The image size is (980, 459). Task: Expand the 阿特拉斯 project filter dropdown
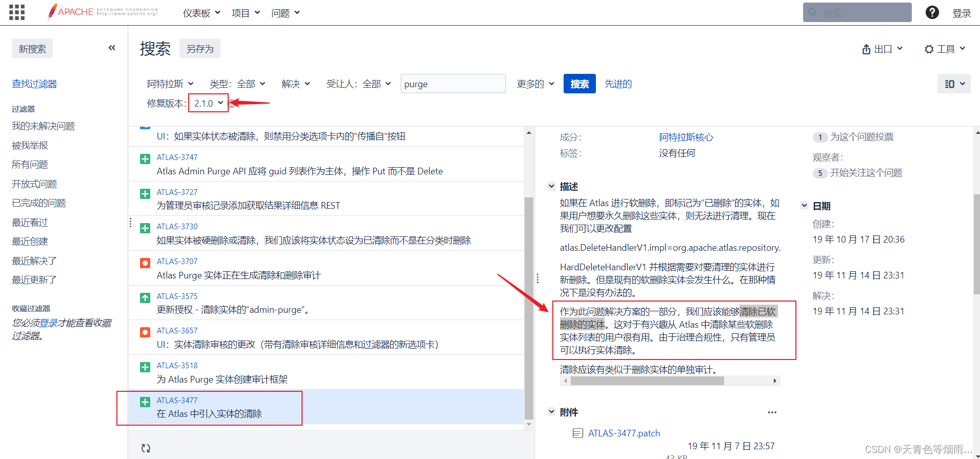(170, 84)
